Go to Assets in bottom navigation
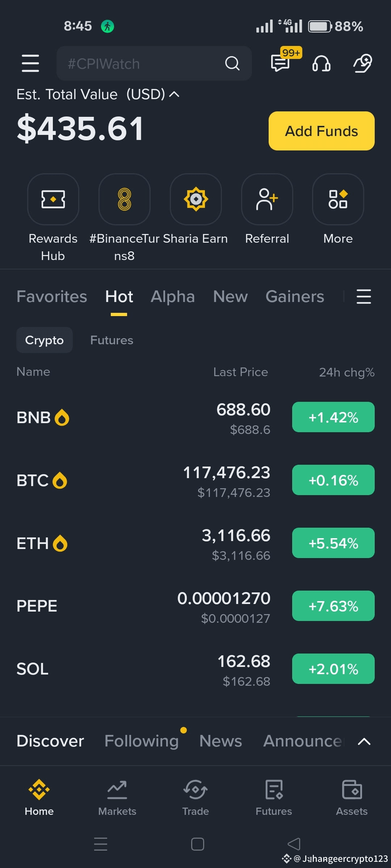 click(352, 797)
